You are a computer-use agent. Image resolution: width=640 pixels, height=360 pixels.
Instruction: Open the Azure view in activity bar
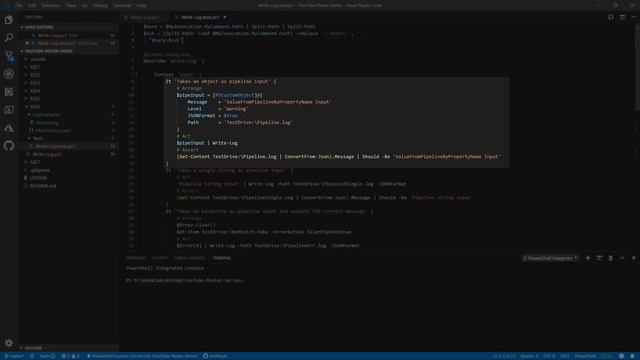pyautogui.click(x=9, y=128)
